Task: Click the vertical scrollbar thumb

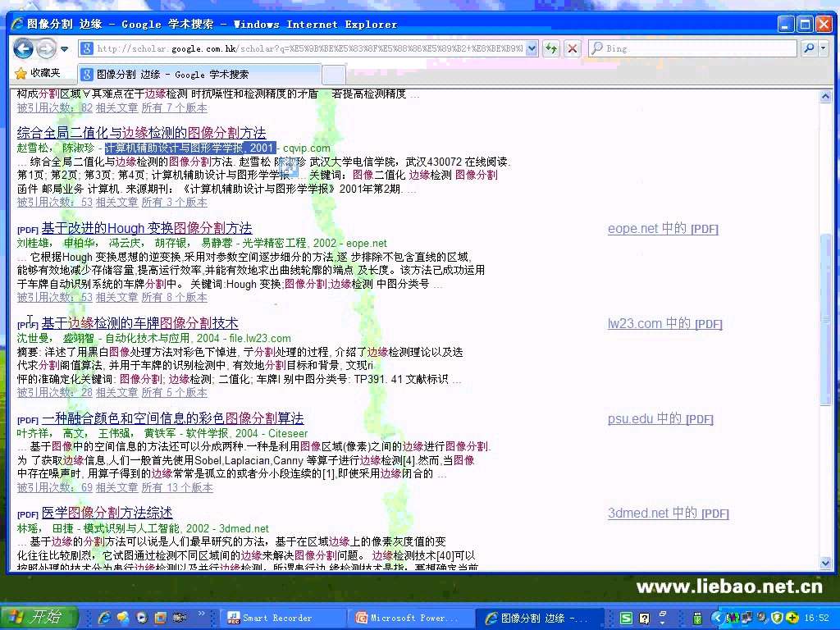Action: coord(825,319)
